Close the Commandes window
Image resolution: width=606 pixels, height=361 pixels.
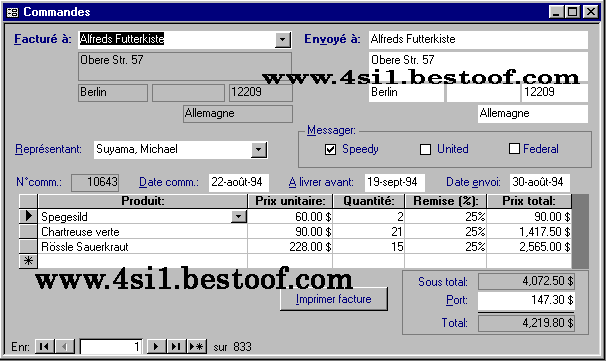click(591, 12)
